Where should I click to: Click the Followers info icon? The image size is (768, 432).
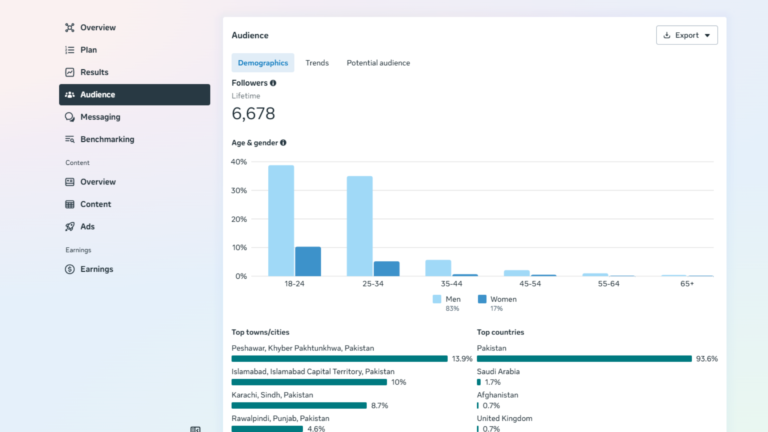273,83
